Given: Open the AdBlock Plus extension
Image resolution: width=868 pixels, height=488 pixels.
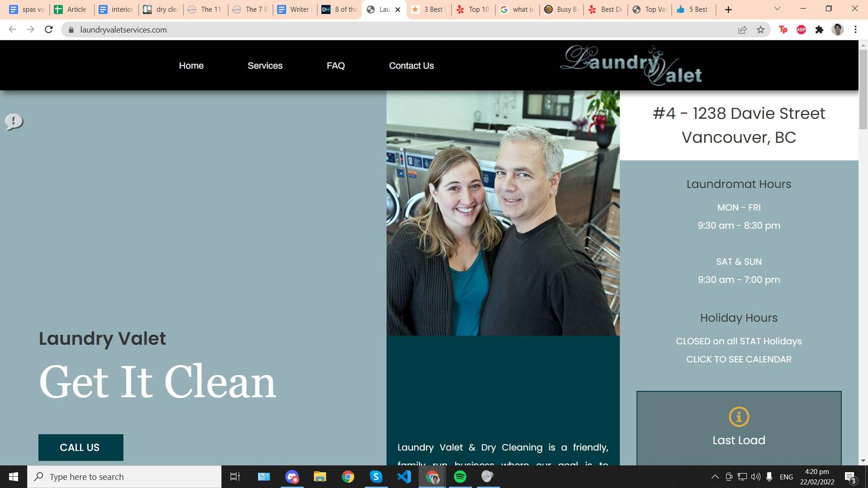Looking at the screenshot, I should click(801, 29).
